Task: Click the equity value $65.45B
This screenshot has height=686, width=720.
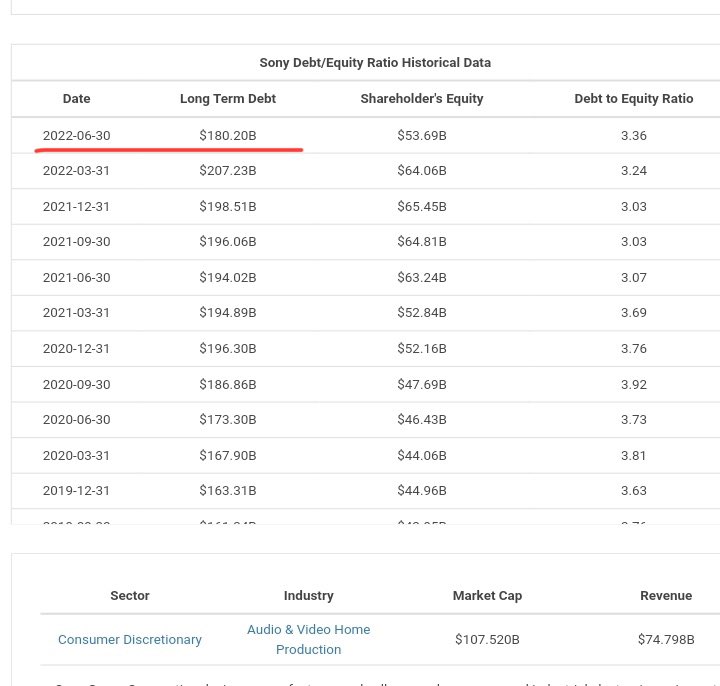Action: 422,207
